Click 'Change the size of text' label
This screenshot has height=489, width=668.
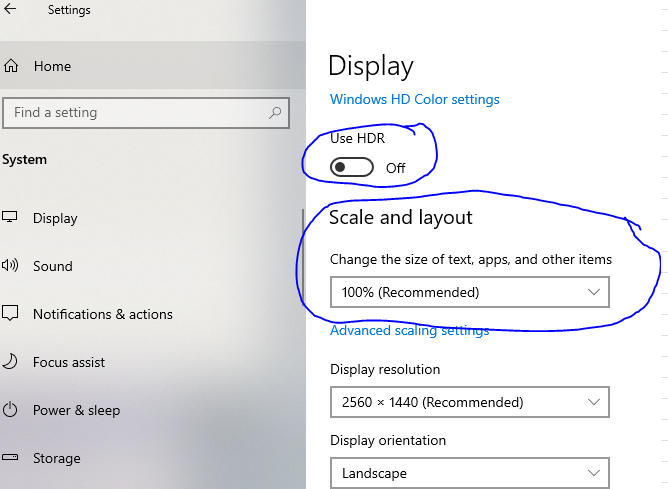[x=471, y=259]
